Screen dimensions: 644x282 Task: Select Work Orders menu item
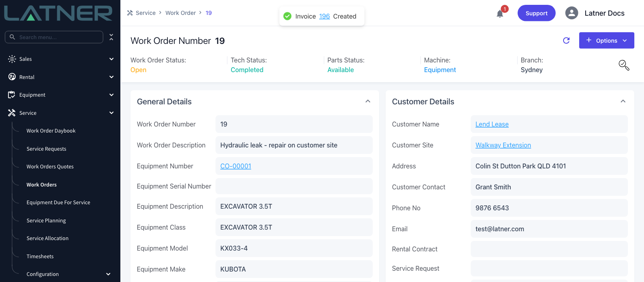(41, 185)
